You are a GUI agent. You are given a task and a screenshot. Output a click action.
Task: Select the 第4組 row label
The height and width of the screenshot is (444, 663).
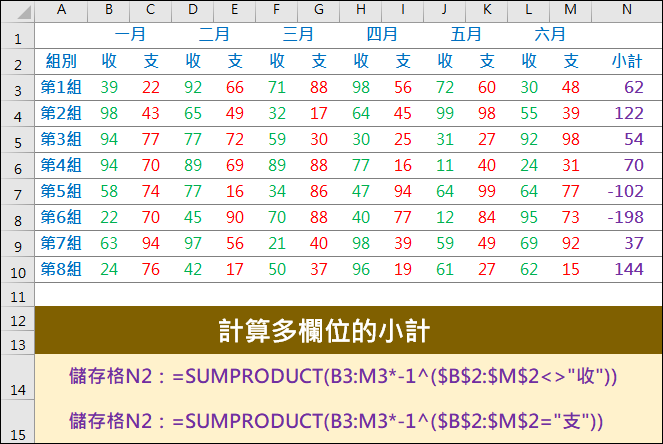coord(61,165)
